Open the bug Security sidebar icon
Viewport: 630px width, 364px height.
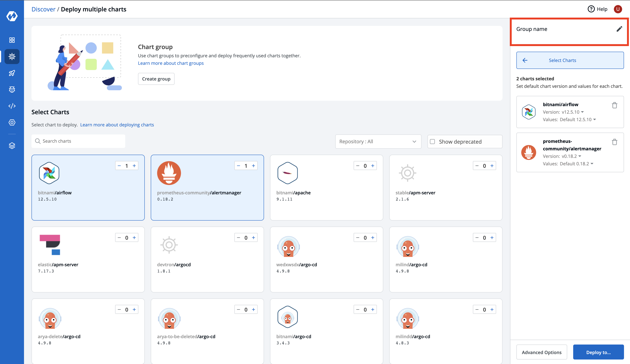tap(12, 89)
